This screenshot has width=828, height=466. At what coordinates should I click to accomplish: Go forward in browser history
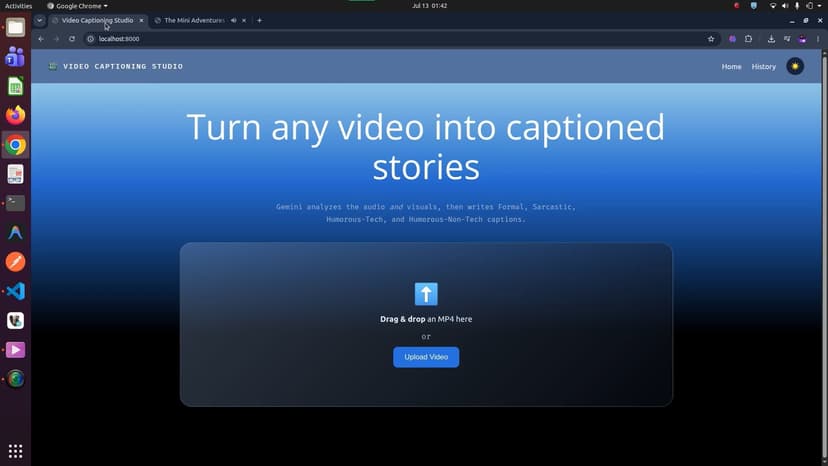click(56, 39)
